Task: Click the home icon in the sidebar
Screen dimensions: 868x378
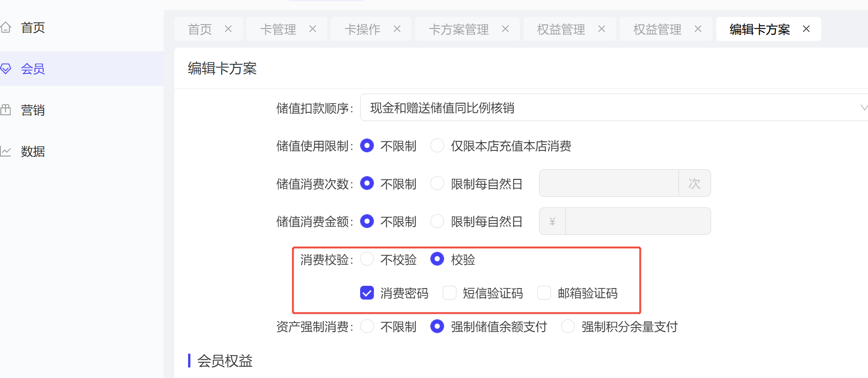Action: pyautogui.click(x=6, y=28)
